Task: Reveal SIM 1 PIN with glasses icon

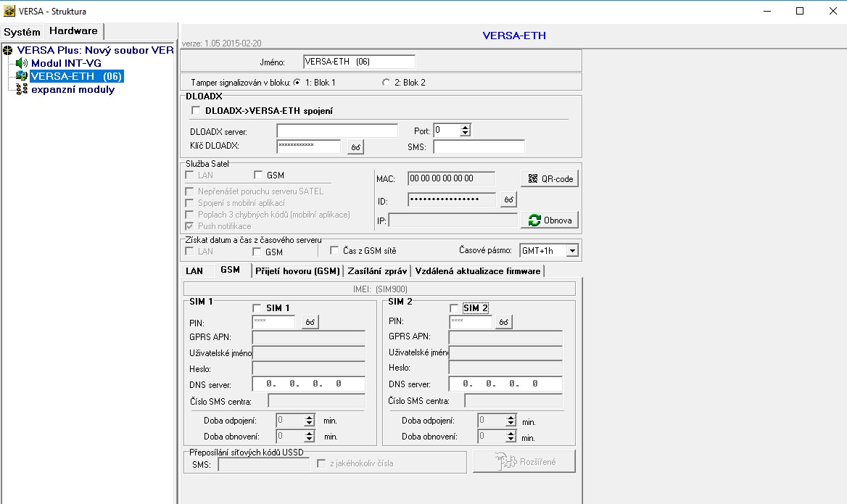Action: [x=310, y=322]
